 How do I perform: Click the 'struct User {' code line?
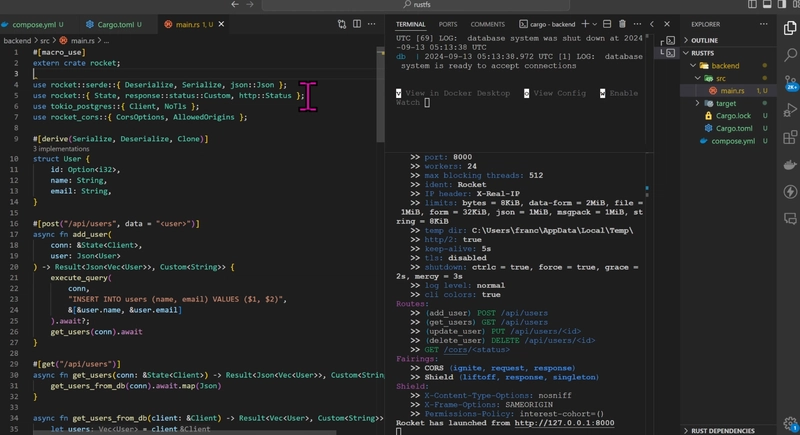coord(61,159)
